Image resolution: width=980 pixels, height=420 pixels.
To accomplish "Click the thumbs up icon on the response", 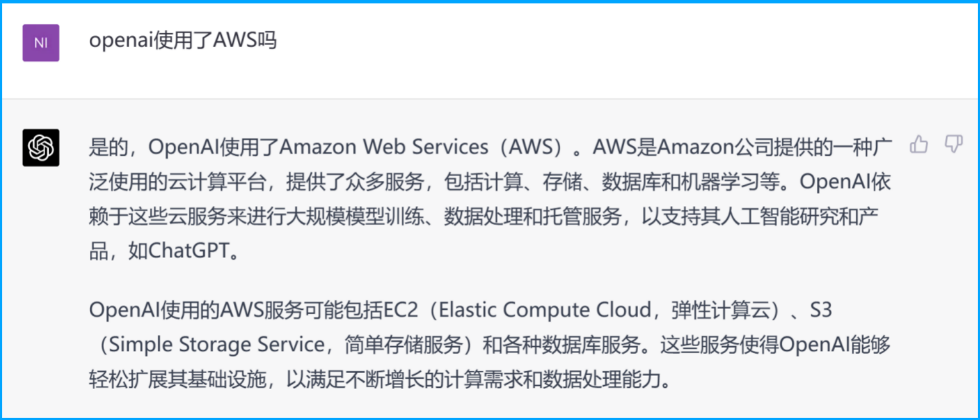I will 918,144.
